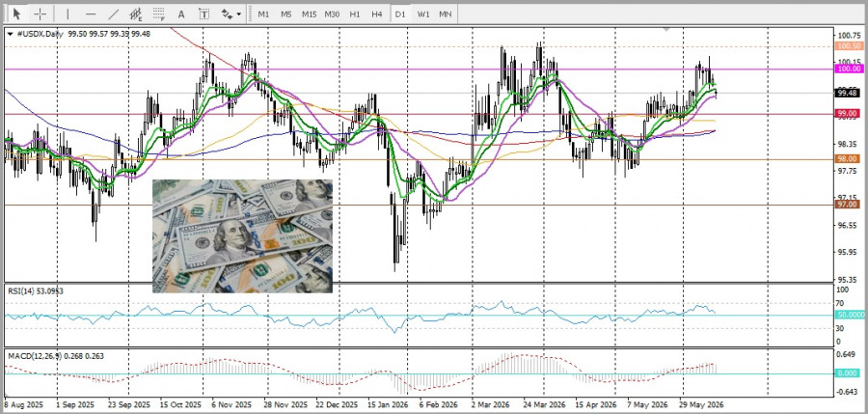
Task: Click the #USDX,Daily chart title arrow
Action: pos(10,34)
